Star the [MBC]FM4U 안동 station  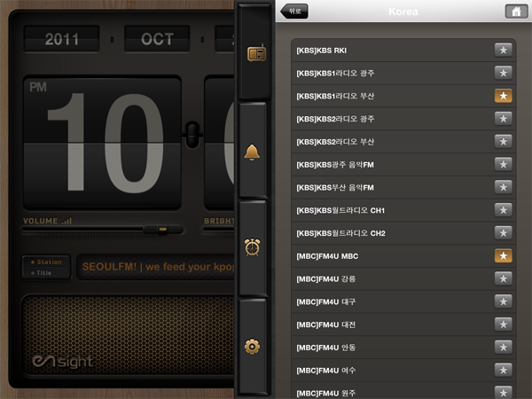[503, 348]
